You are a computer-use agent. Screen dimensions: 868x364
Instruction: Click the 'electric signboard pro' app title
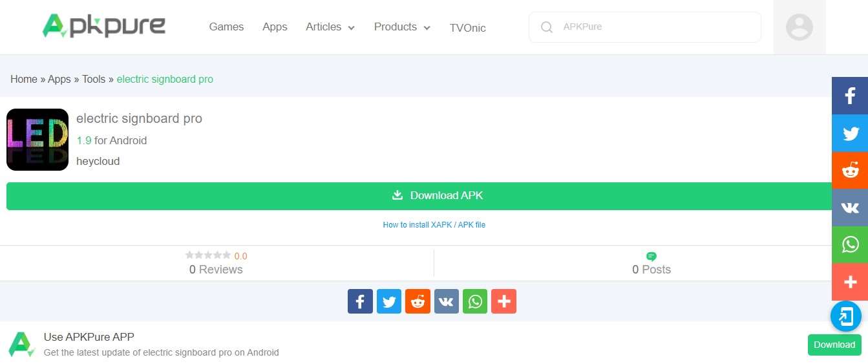tap(139, 118)
